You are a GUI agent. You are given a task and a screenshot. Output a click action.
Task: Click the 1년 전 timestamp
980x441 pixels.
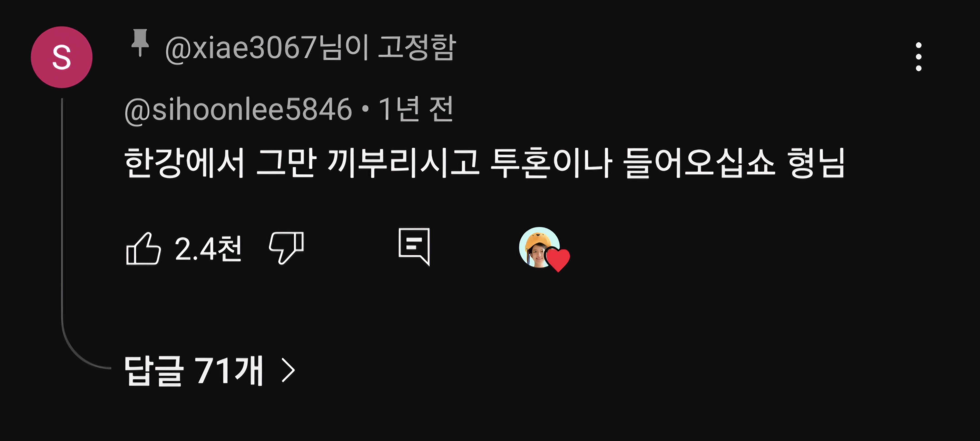pos(415,109)
